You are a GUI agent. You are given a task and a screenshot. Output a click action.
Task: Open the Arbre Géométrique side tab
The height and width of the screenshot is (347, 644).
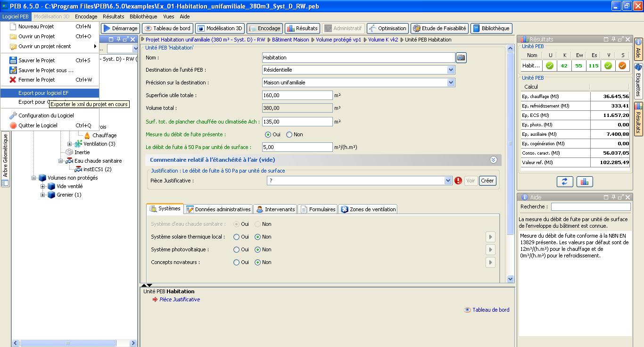pyautogui.click(x=5, y=159)
